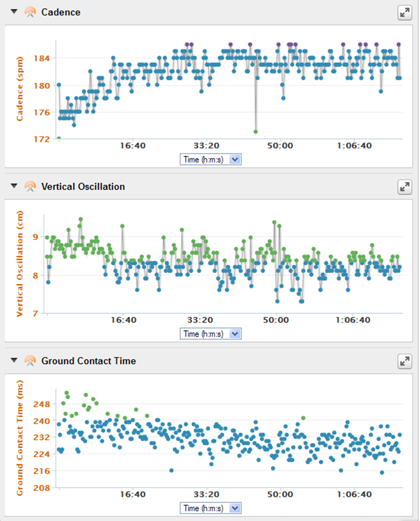Click the 9 tick on Vertical Oscillation axis

[x=36, y=237]
